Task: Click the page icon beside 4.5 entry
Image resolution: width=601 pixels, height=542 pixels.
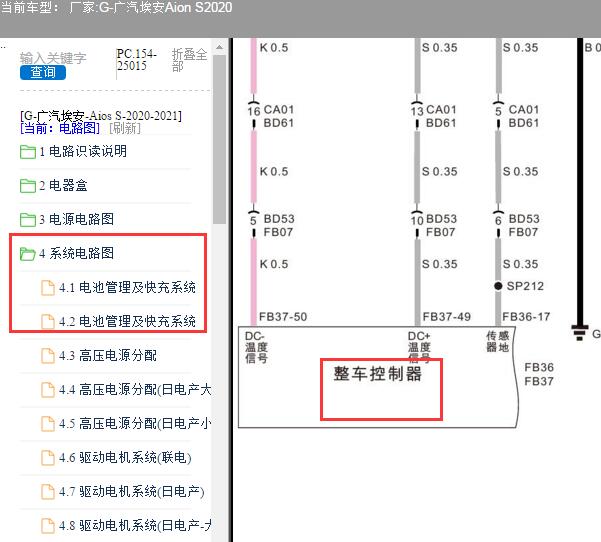Action: coord(48,424)
